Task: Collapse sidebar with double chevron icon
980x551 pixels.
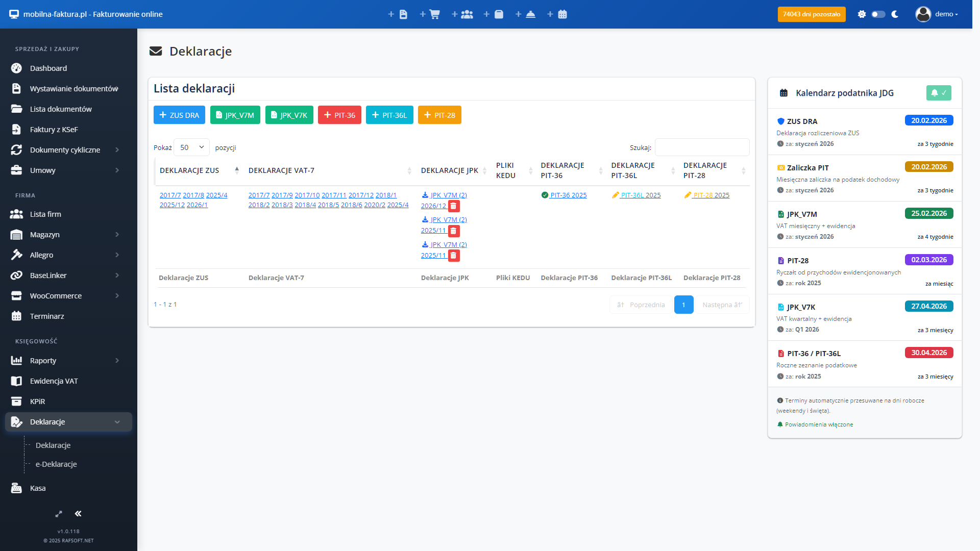Action: [x=78, y=514]
